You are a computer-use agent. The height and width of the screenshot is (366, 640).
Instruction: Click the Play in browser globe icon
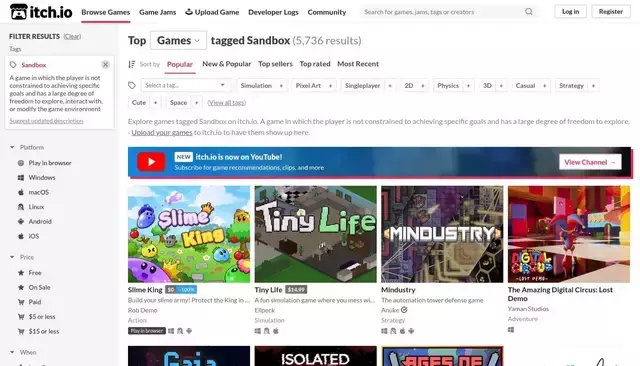[21, 163]
